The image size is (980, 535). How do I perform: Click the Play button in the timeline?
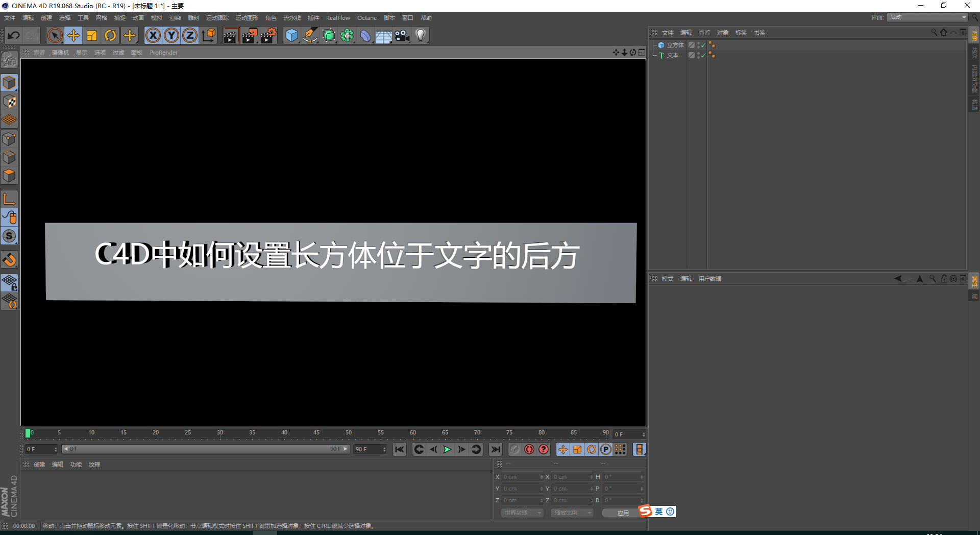tap(447, 449)
